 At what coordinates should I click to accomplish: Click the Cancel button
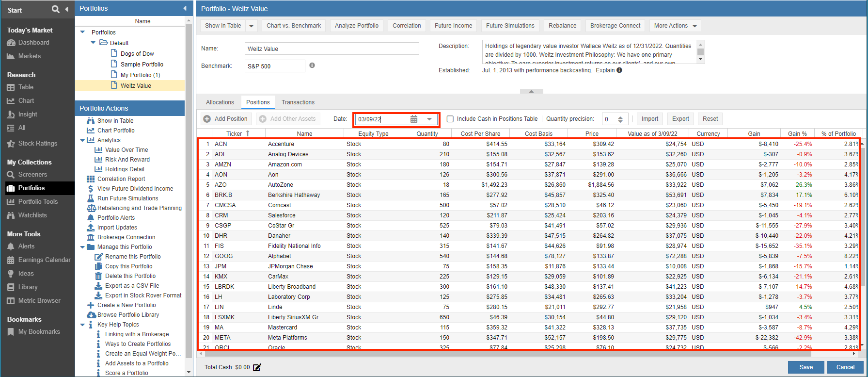(x=845, y=367)
